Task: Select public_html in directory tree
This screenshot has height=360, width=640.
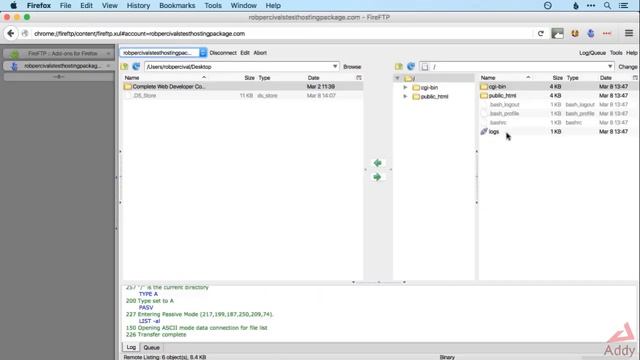Action: tap(434, 97)
